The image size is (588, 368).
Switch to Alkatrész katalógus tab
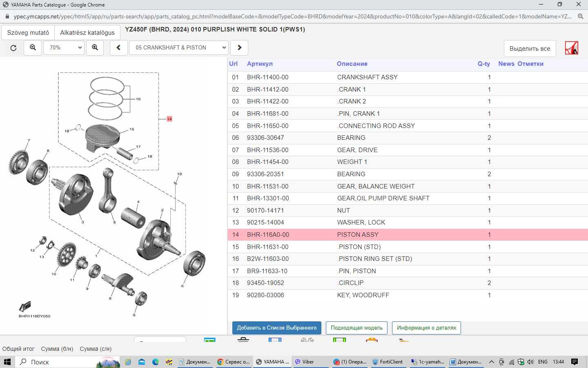[x=87, y=33]
